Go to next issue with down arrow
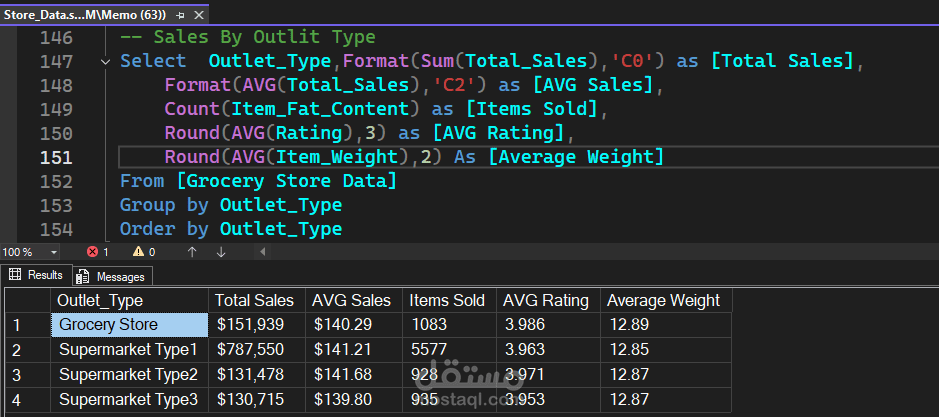 [220, 252]
